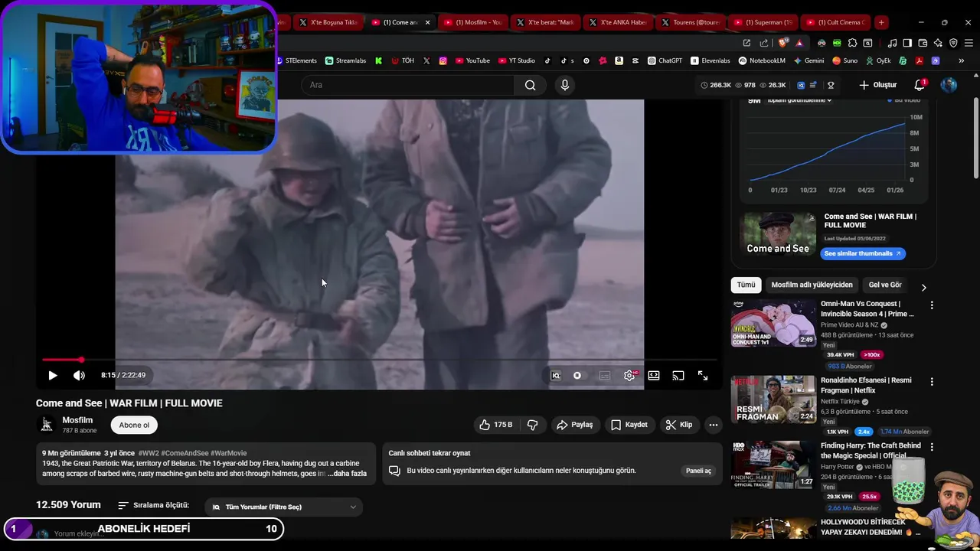Play the Come and See video
980x551 pixels.
(x=52, y=376)
